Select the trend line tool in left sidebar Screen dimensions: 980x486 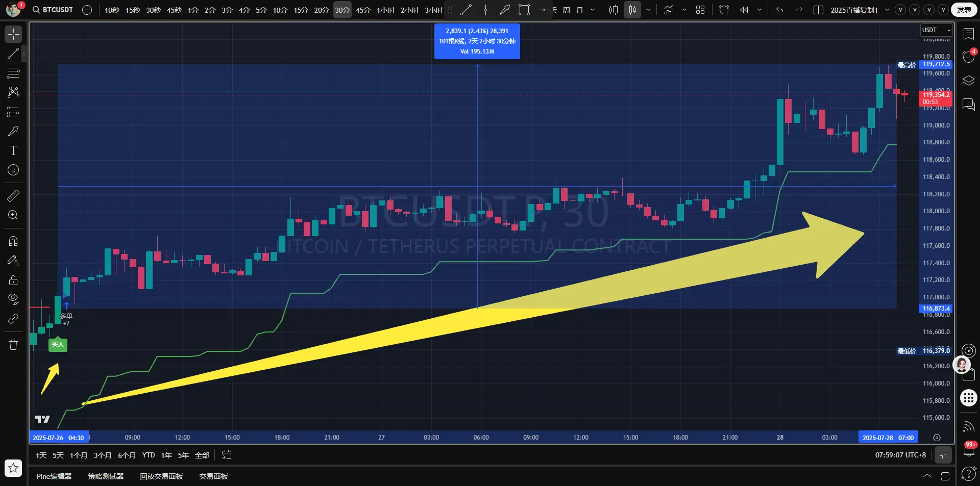click(13, 54)
